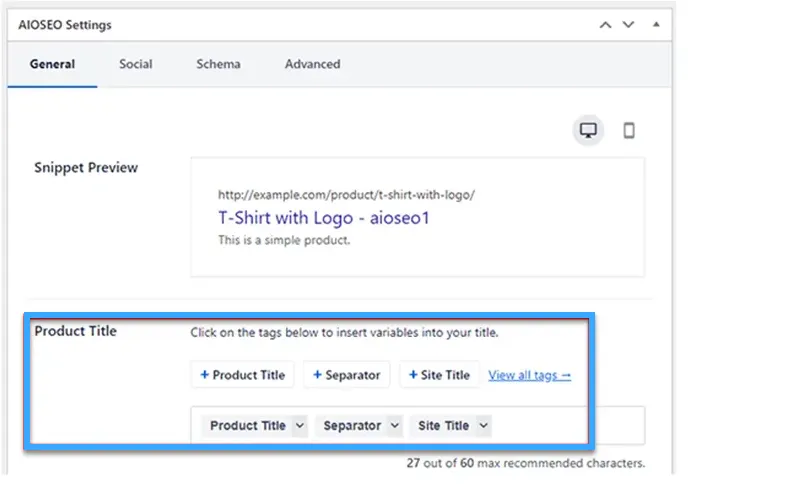Switch to desktop snippet preview

[x=588, y=131]
